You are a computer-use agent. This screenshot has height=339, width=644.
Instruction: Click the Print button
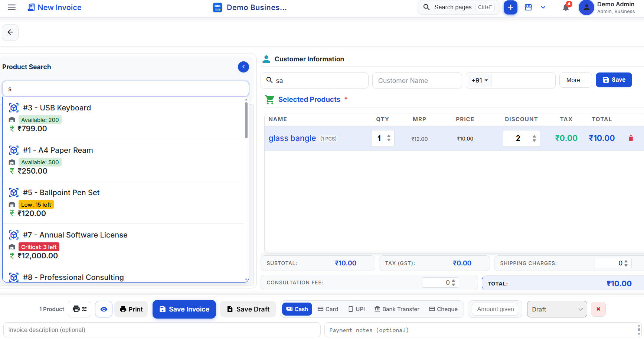131,309
